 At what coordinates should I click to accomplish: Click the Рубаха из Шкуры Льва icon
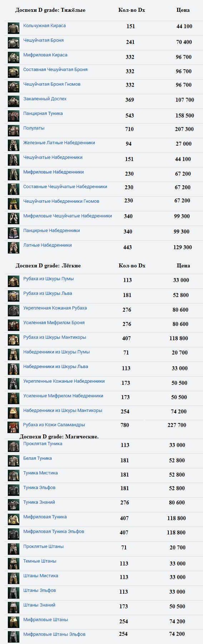coord(14,296)
